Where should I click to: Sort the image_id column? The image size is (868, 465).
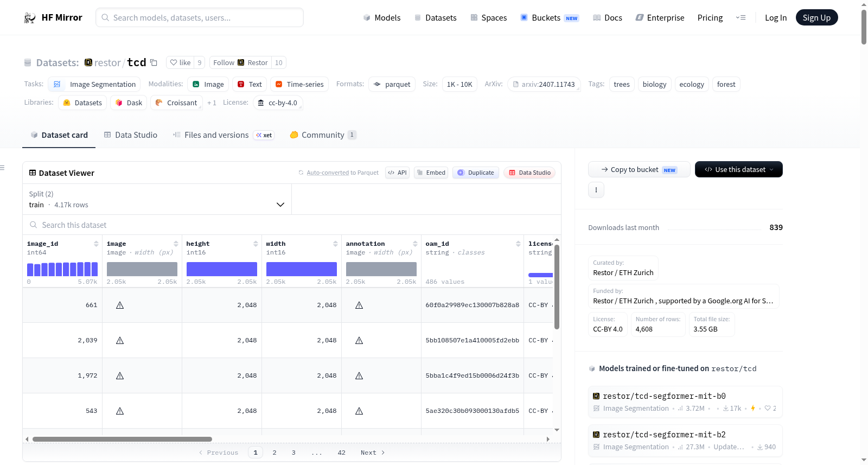tap(96, 244)
